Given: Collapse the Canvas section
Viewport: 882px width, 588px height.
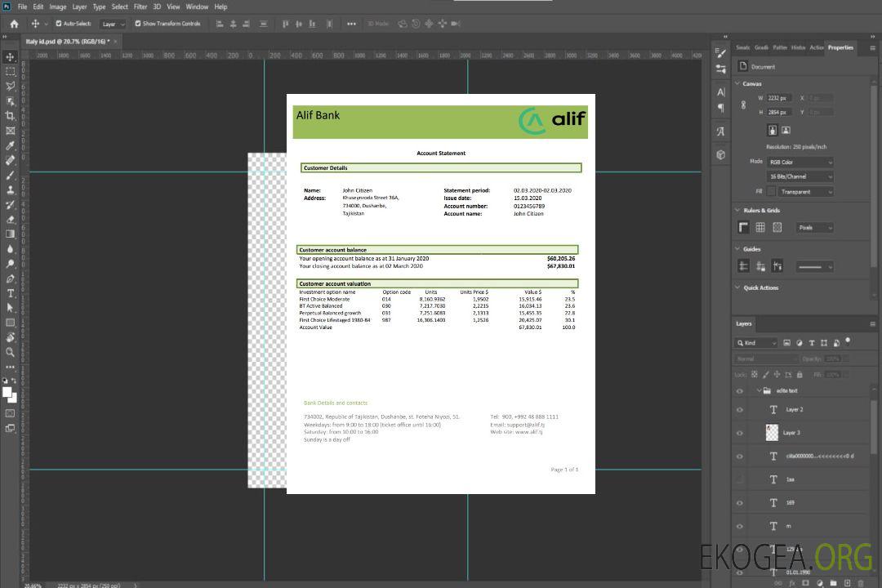Looking at the screenshot, I should click(738, 83).
